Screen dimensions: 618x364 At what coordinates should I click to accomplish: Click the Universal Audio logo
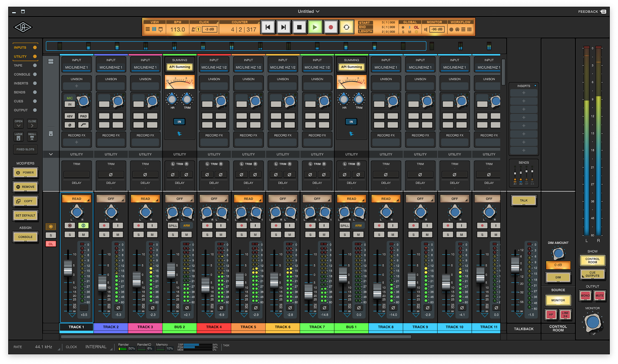tap(23, 27)
